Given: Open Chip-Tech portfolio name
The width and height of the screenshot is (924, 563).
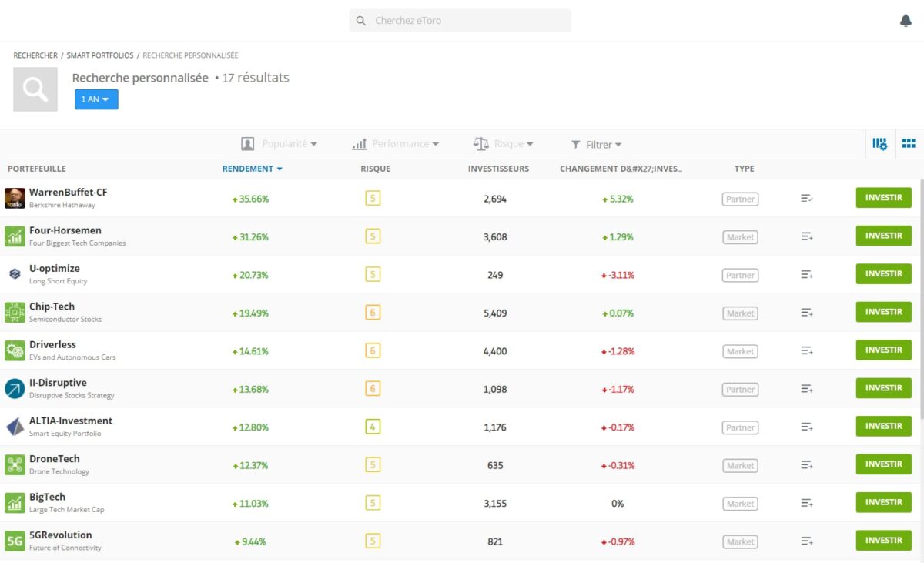Looking at the screenshot, I should click(52, 307).
